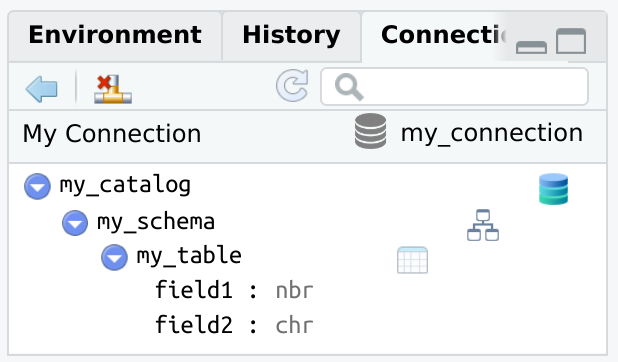The height and width of the screenshot is (362, 618).
Task: Click the my_connection name label
Action: tap(491, 133)
